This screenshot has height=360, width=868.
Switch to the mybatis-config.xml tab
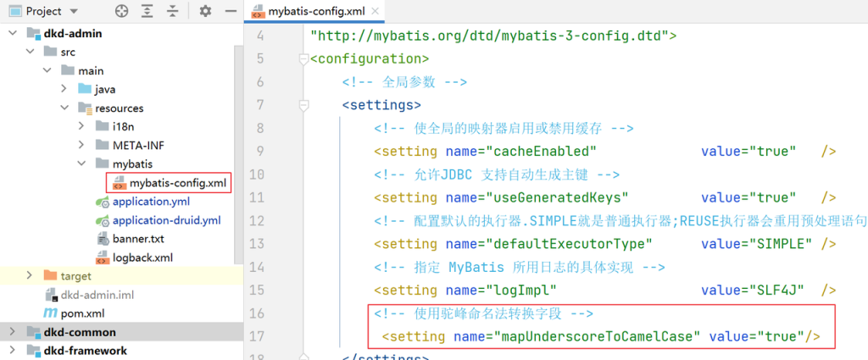[310, 12]
